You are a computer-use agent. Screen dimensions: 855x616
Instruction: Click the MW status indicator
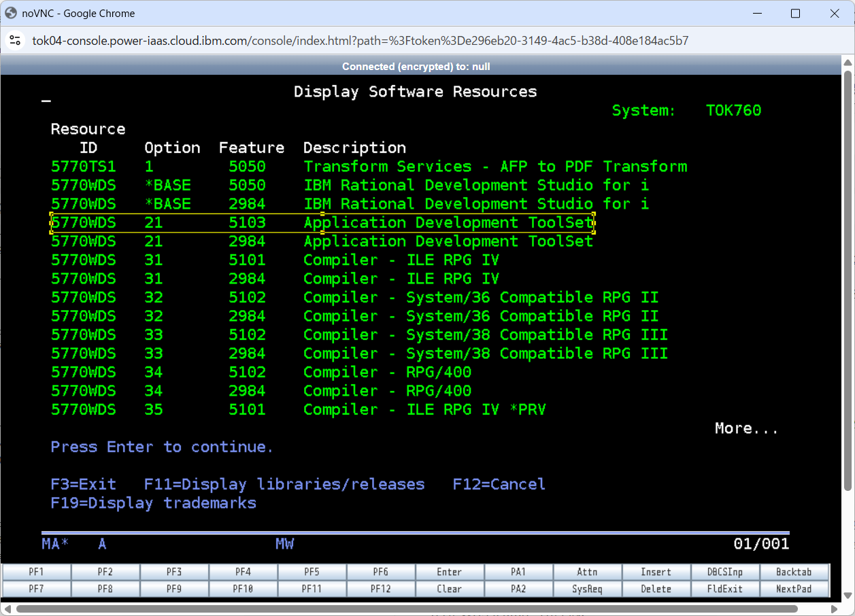point(285,544)
